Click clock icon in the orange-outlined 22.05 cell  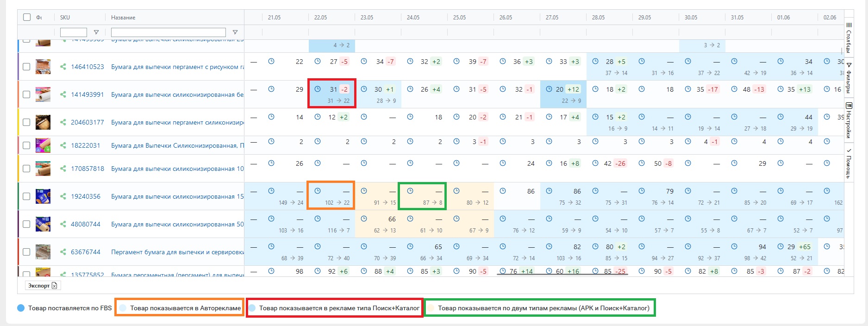[x=318, y=191]
